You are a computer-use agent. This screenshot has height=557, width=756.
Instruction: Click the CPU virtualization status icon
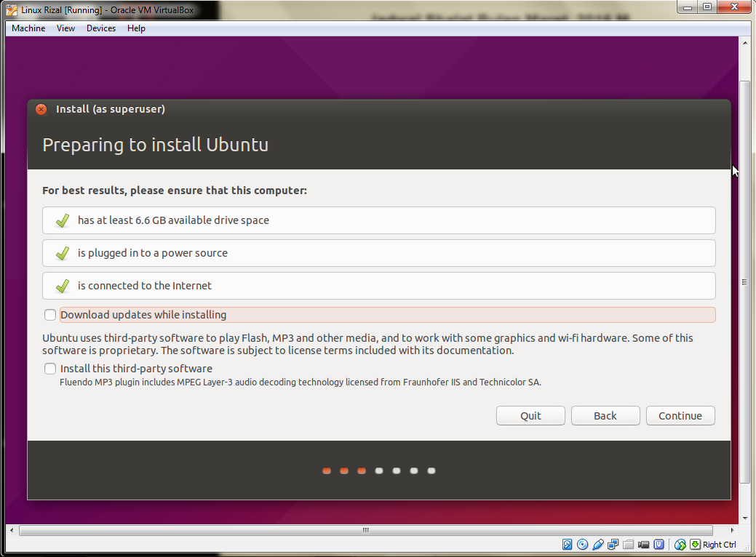tap(658, 545)
